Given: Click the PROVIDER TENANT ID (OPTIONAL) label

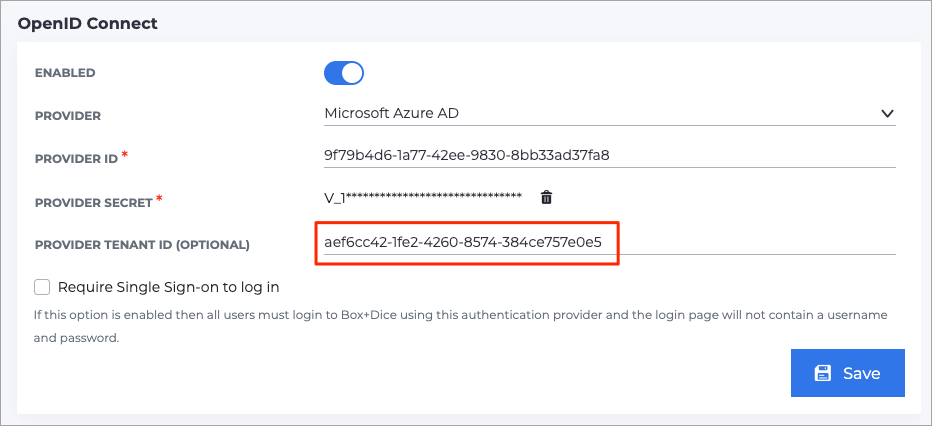Looking at the screenshot, I should coord(142,245).
